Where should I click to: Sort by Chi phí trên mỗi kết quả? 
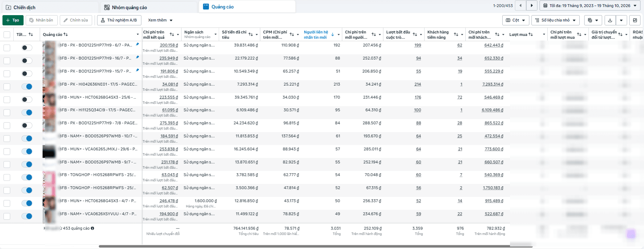coord(172,35)
